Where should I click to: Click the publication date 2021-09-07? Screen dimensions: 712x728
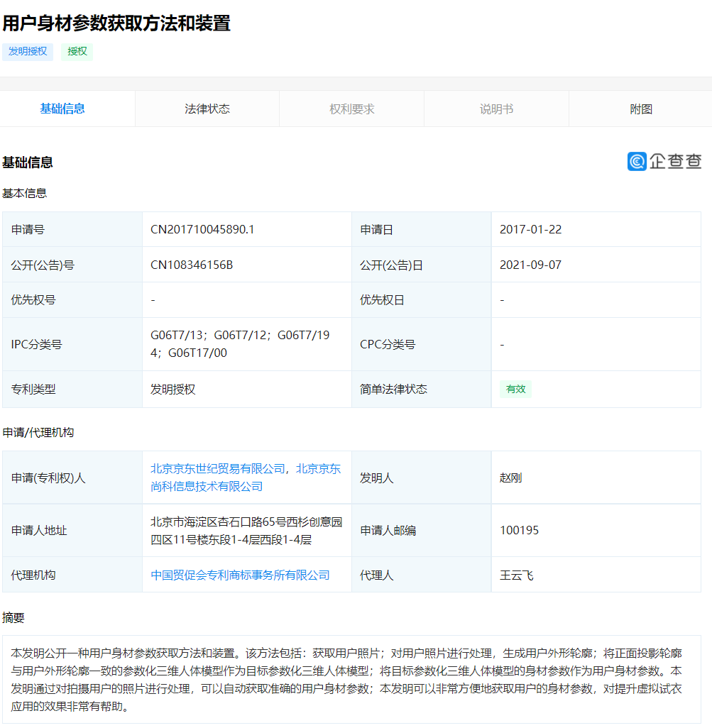click(530, 265)
